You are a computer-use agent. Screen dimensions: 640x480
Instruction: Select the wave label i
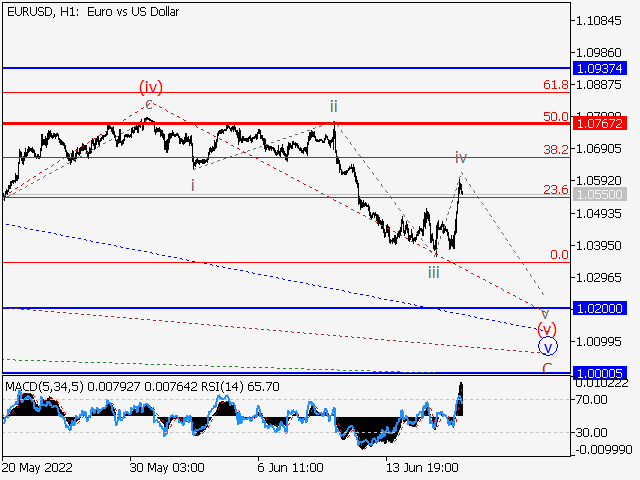pyautogui.click(x=193, y=185)
